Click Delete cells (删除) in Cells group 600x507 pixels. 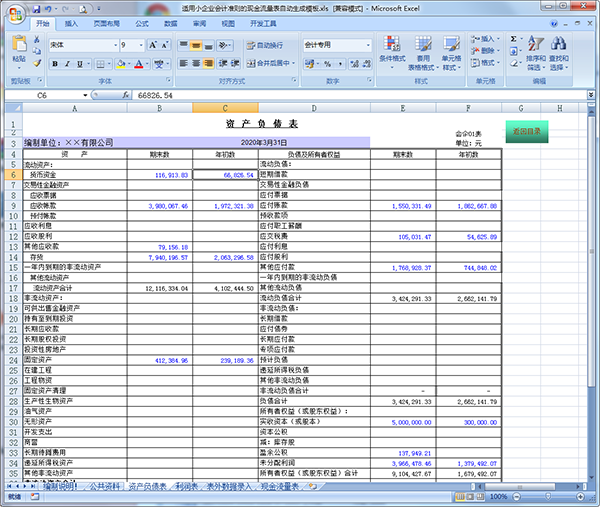coord(485,51)
